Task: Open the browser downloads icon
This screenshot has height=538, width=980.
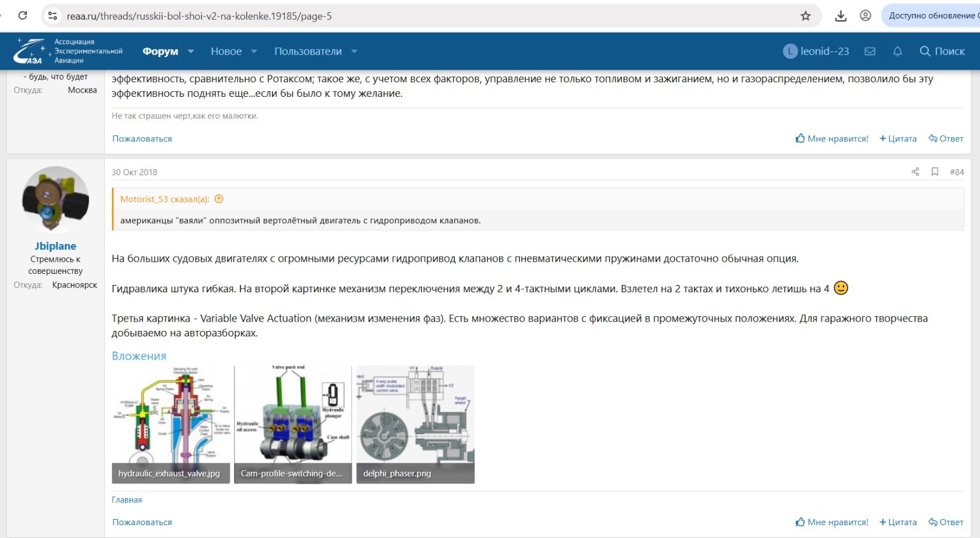Action: (840, 16)
